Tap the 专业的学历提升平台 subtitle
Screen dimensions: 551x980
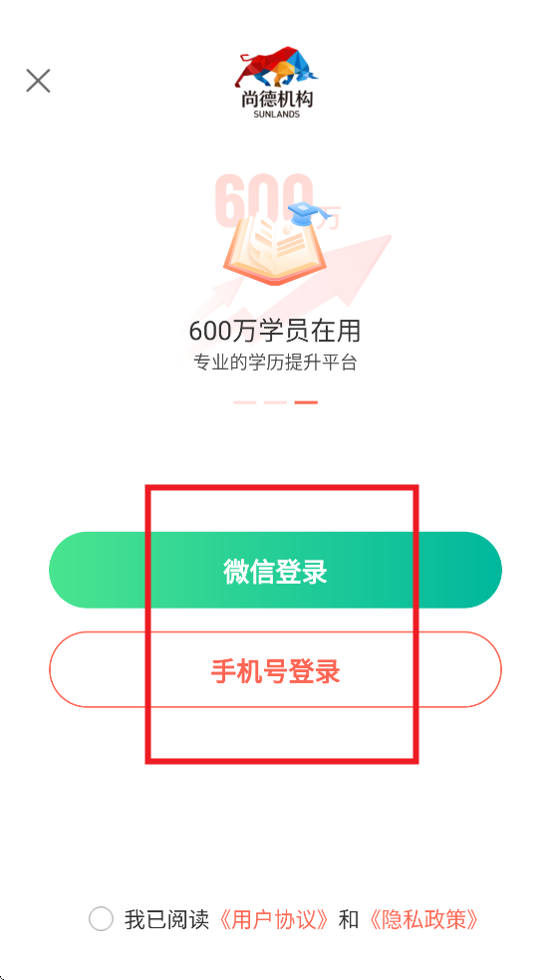275,363
